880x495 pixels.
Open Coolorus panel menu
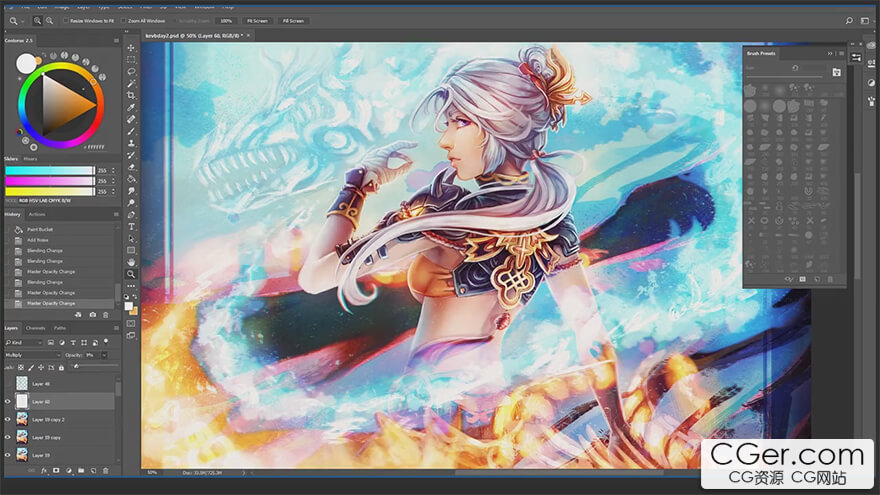(116, 40)
